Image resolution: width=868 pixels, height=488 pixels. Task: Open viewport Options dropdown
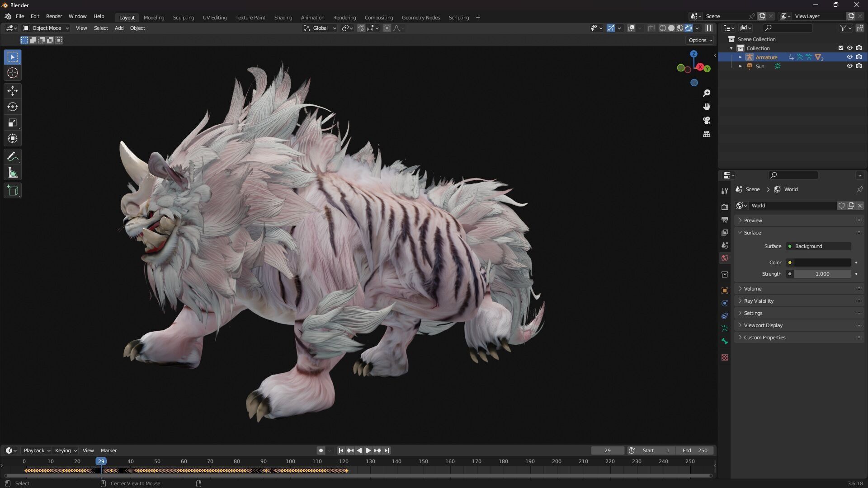700,40
